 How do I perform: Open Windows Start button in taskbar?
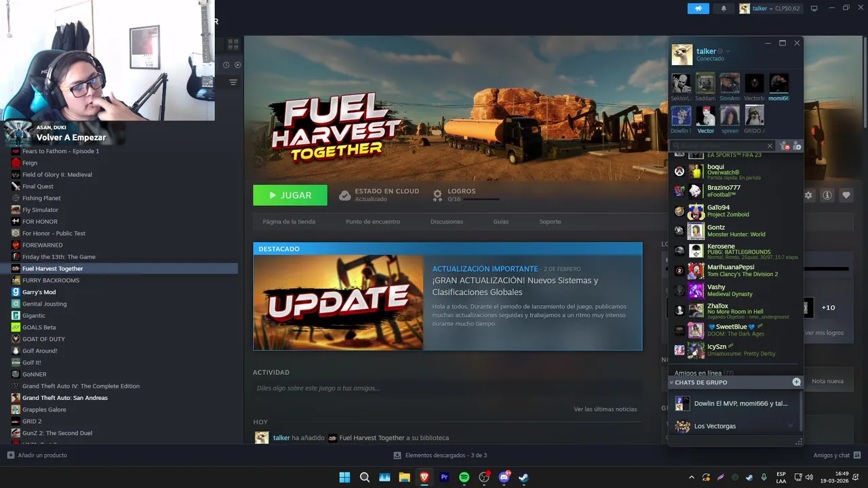(x=344, y=477)
